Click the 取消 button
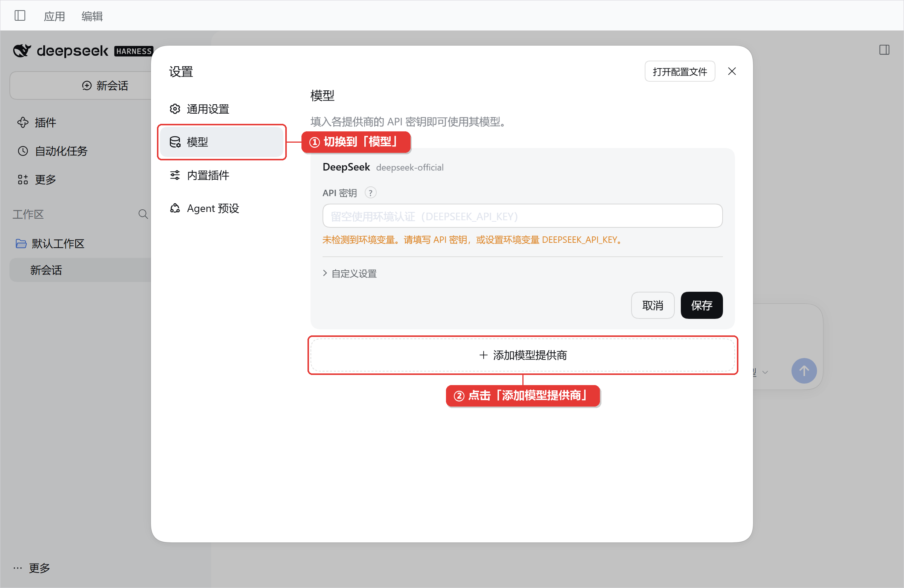This screenshot has height=588, width=904. (x=653, y=305)
